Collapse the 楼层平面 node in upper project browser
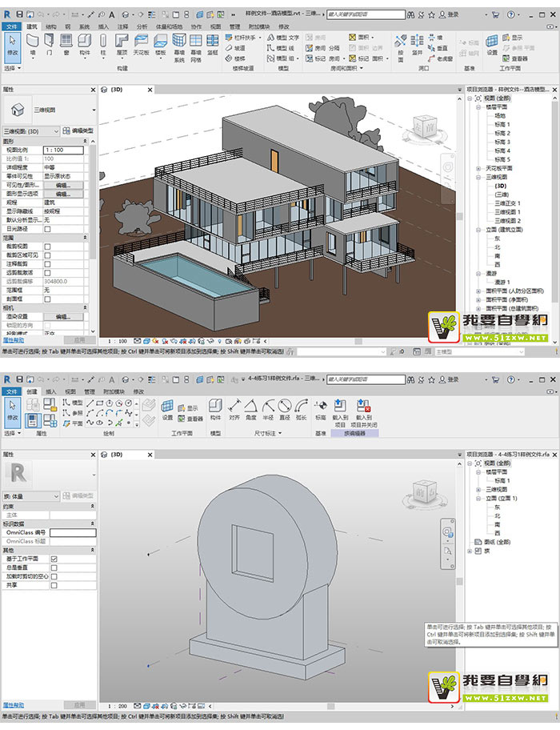The image size is (560, 730). (478, 107)
